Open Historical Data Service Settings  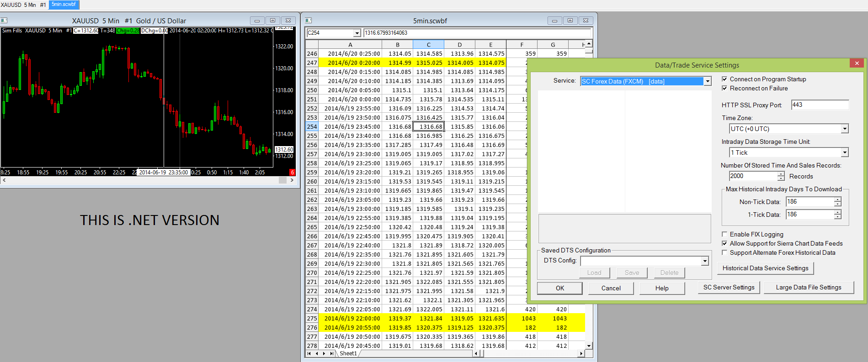765,268
